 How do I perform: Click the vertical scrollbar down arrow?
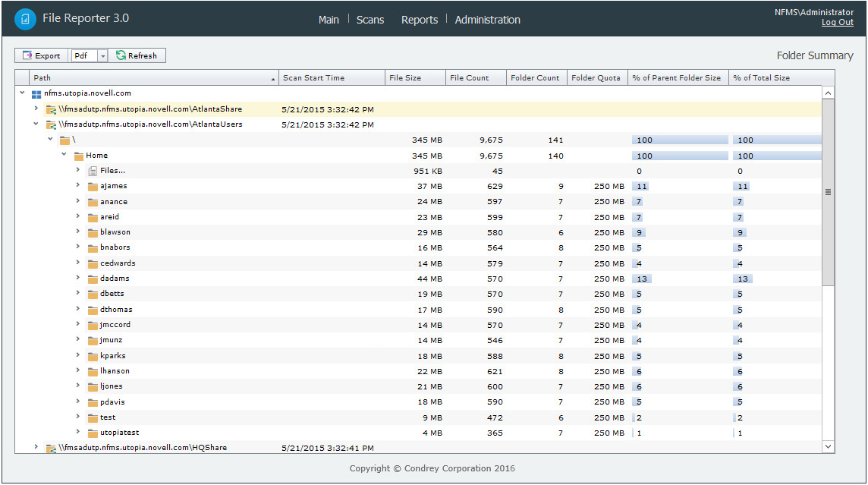(828, 447)
